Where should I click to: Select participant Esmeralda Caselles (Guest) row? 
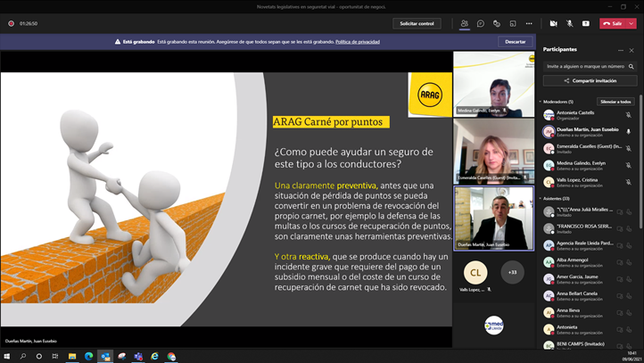click(x=588, y=149)
